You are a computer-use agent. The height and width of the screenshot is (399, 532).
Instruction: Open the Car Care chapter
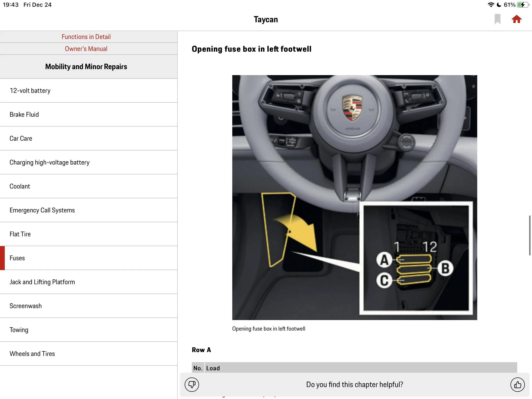tap(89, 139)
